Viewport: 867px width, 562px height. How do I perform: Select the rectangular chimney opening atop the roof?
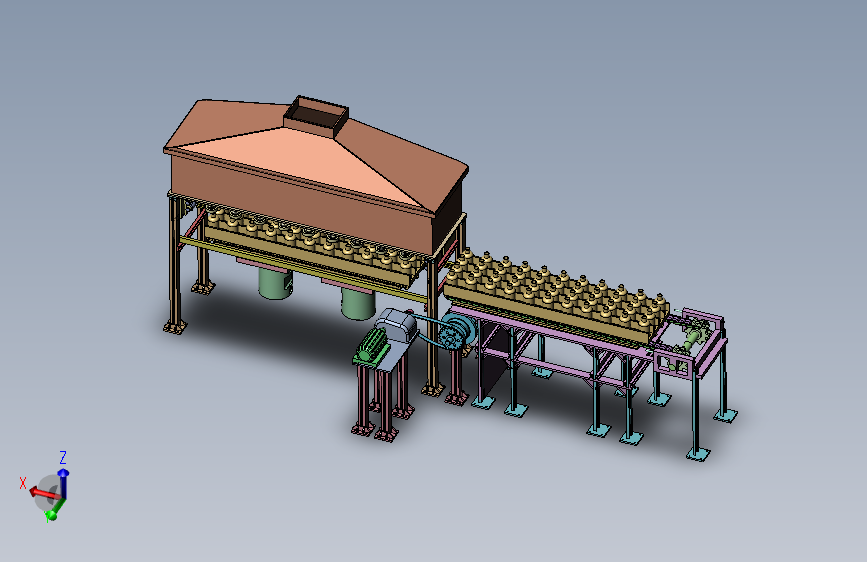click(x=316, y=115)
